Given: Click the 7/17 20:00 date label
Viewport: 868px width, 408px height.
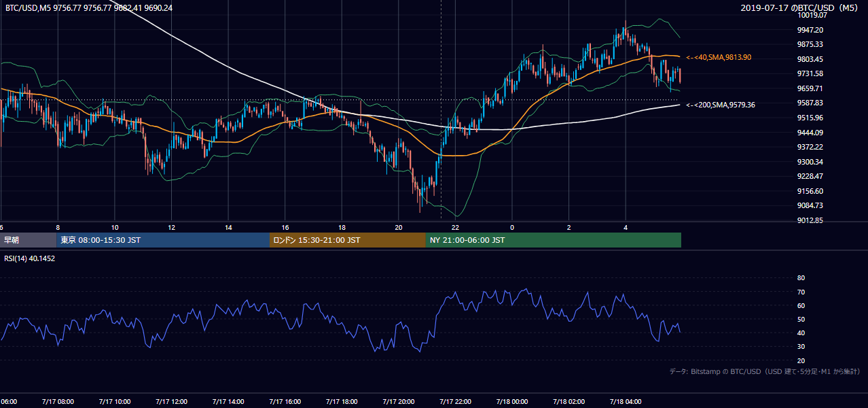Looking at the screenshot, I should pos(398,402).
